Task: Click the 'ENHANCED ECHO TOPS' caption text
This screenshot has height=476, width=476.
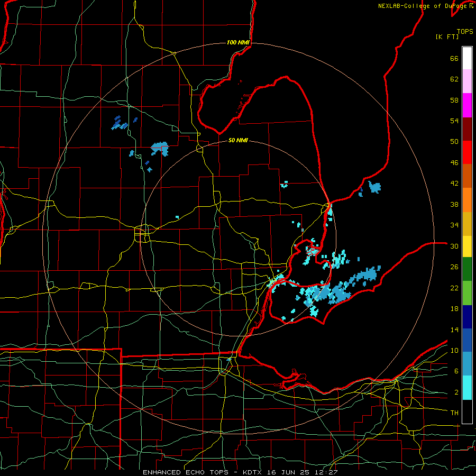Action: [x=186, y=472]
